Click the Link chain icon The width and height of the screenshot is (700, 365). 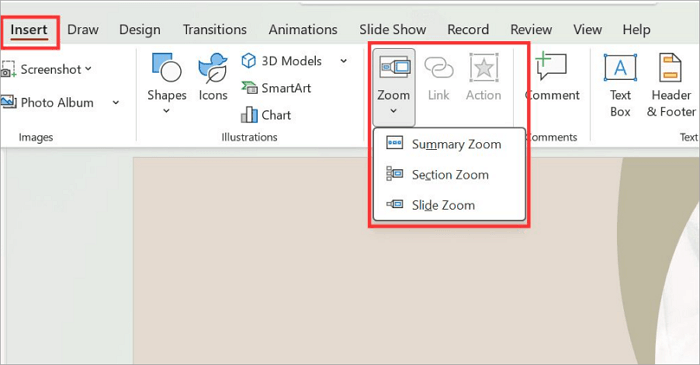pyautogui.click(x=439, y=68)
